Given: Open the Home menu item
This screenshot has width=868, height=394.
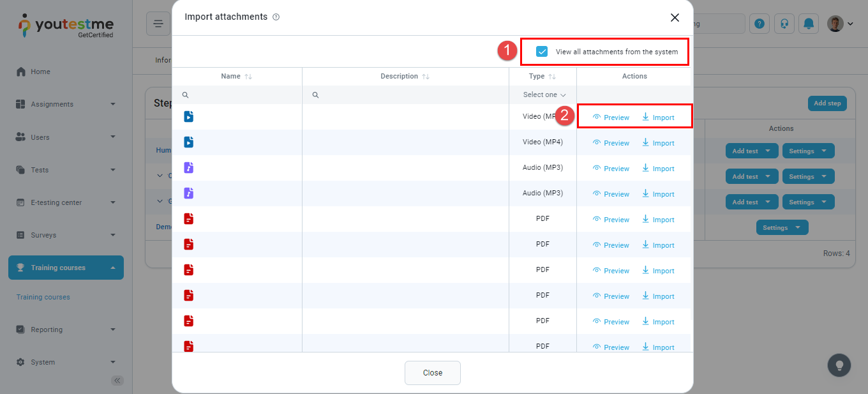Looking at the screenshot, I should 40,72.
